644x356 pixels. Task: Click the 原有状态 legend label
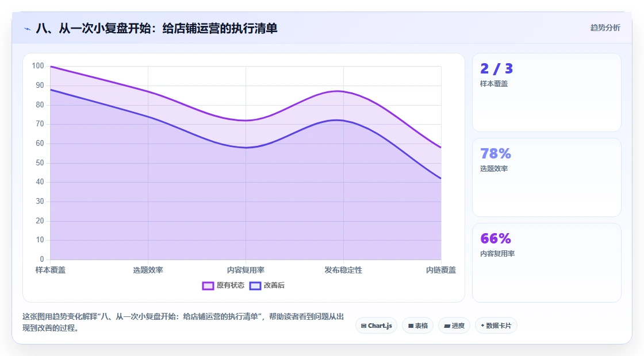(x=231, y=285)
